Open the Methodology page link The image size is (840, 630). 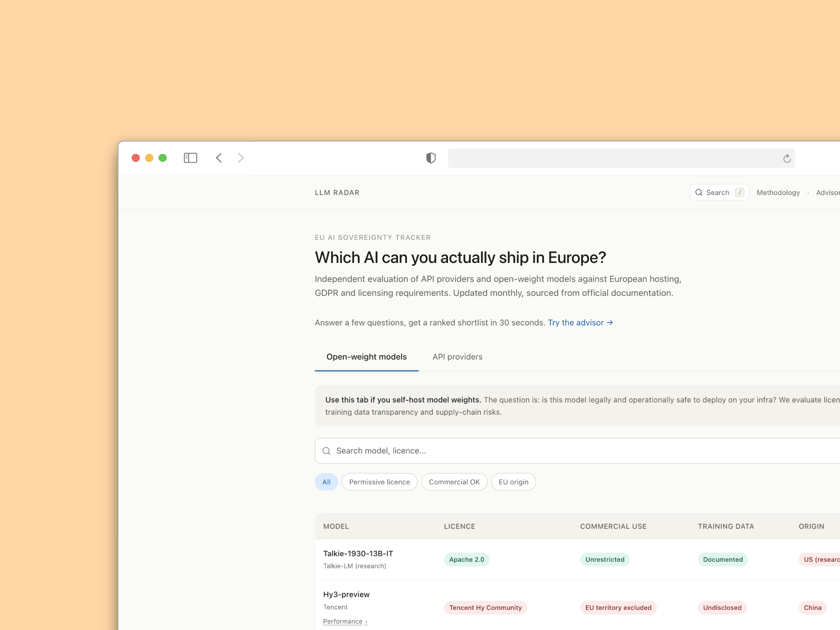pos(778,192)
